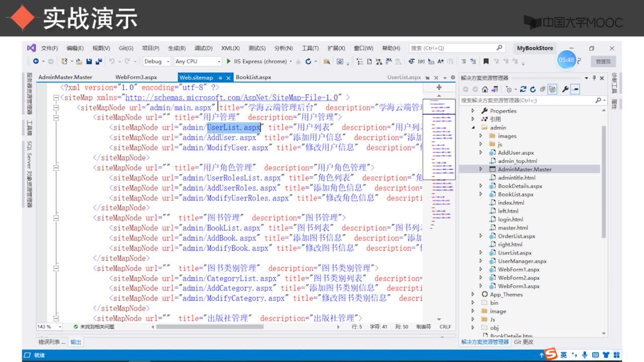
Task: Click the 管理员 button
Action: [603, 61]
